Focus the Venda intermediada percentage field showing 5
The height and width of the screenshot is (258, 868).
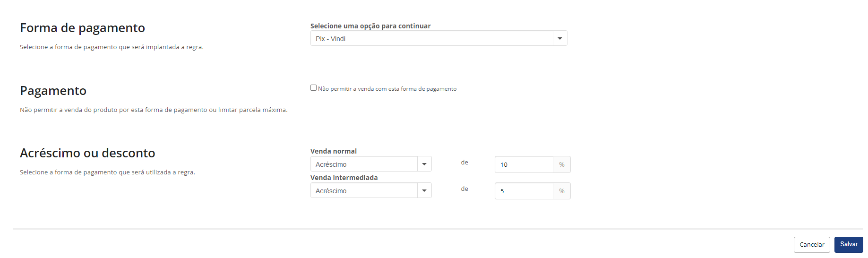point(524,191)
